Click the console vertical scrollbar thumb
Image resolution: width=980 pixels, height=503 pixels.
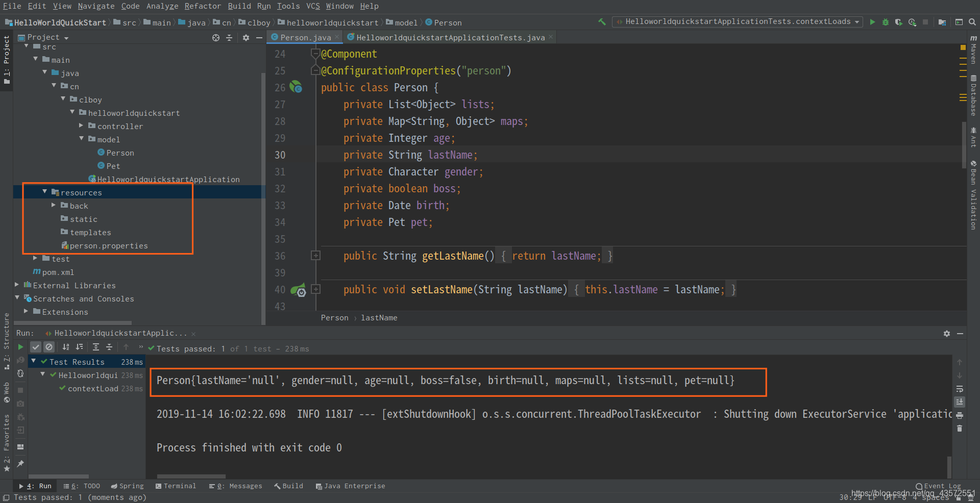[949, 467]
